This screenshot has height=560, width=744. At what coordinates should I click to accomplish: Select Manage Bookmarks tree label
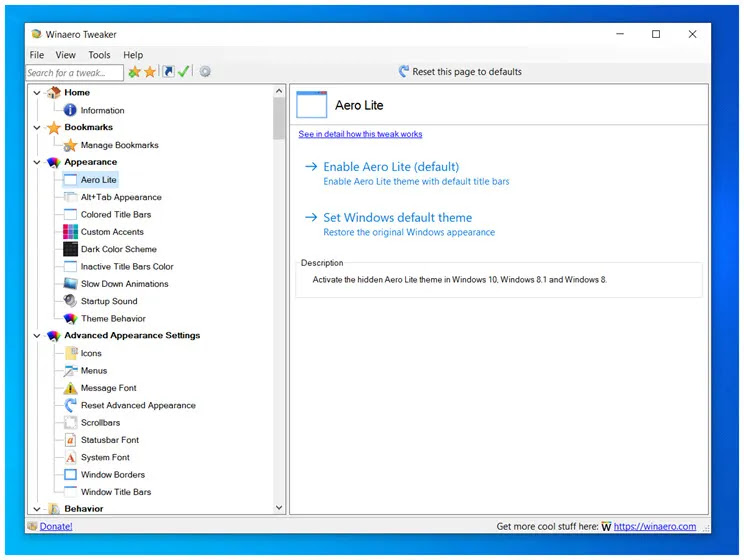point(120,145)
